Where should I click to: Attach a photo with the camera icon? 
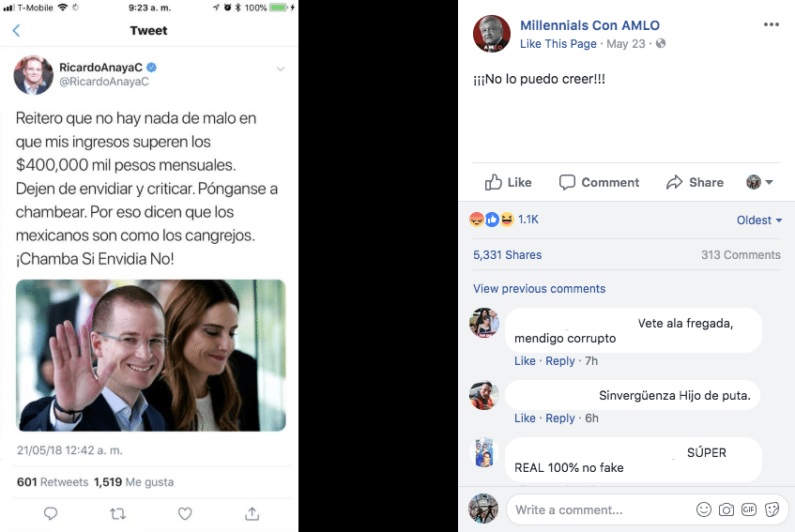tap(726, 509)
